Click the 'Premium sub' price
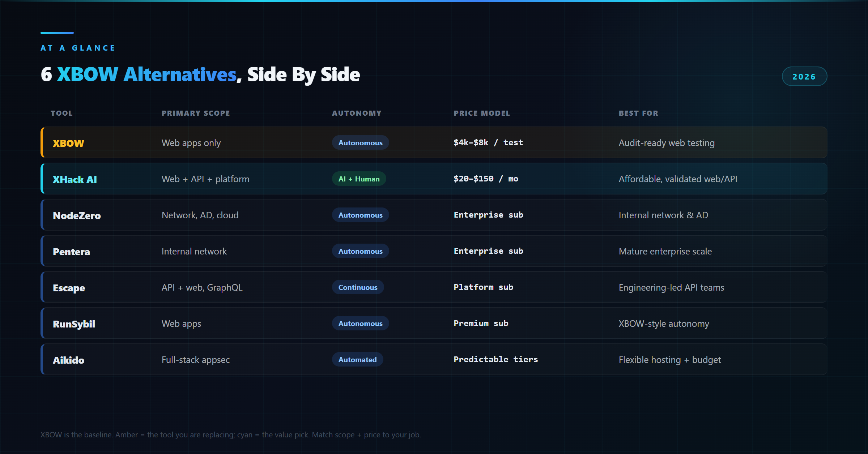Screen dimensions: 868x454 [481, 324]
